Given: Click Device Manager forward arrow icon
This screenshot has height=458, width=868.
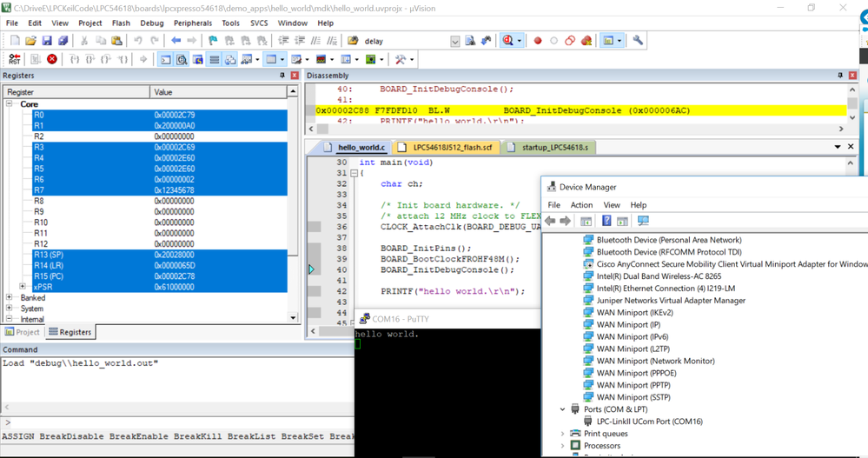Looking at the screenshot, I should point(565,221).
